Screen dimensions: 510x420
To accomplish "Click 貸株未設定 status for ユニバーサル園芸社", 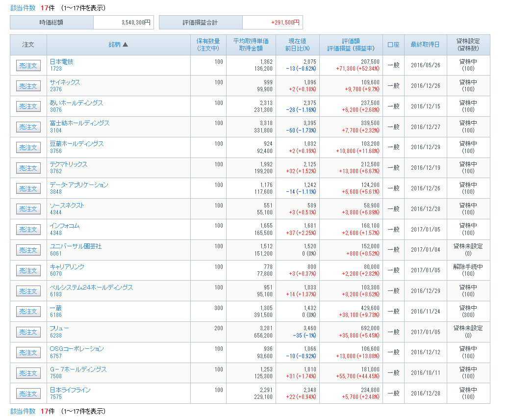I will pyautogui.click(x=468, y=246).
